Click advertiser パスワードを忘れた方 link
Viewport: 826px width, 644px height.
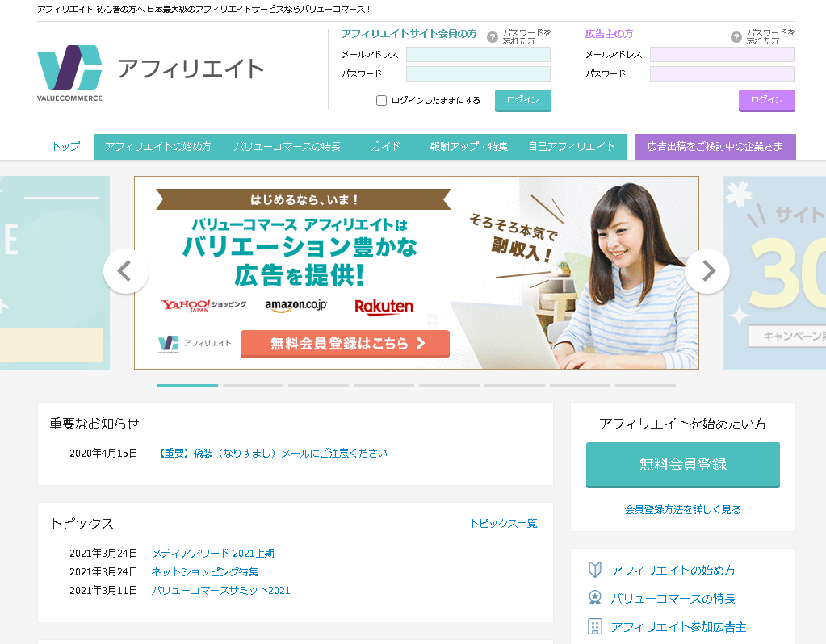[x=770, y=37]
